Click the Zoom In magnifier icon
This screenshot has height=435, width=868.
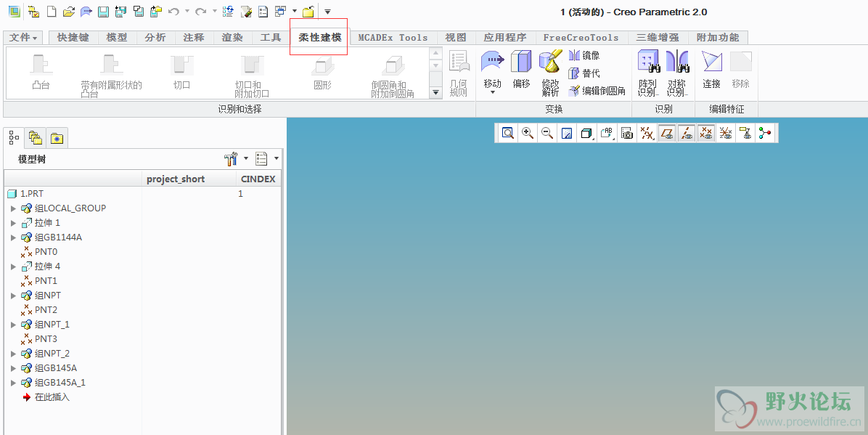click(x=528, y=133)
